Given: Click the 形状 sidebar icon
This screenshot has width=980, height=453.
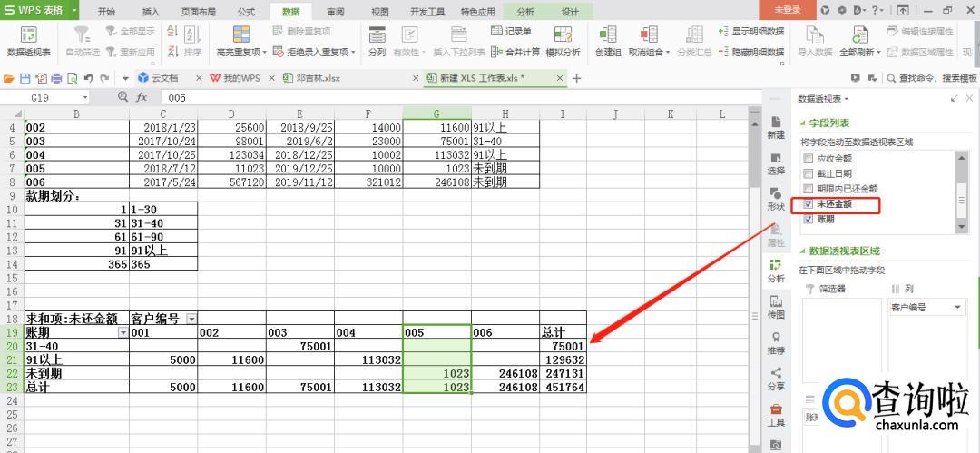Looking at the screenshot, I should 776,199.
